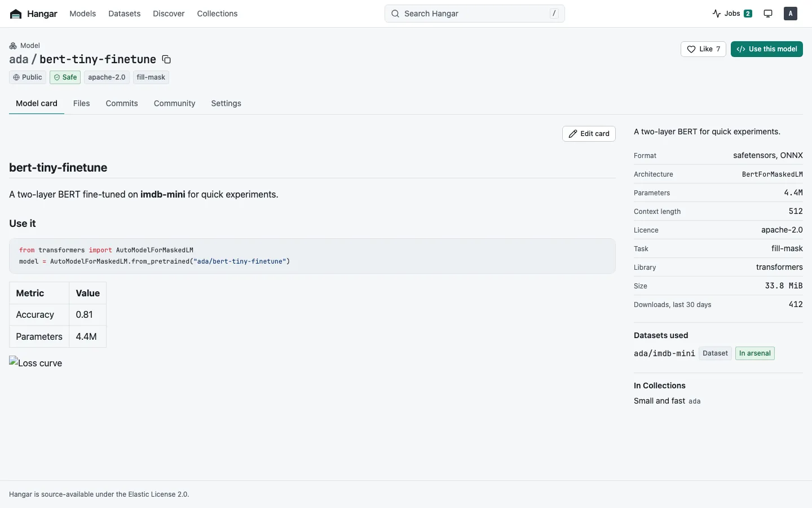Switch to the Commits tab
The image size is (812, 508).
(122, 103)
